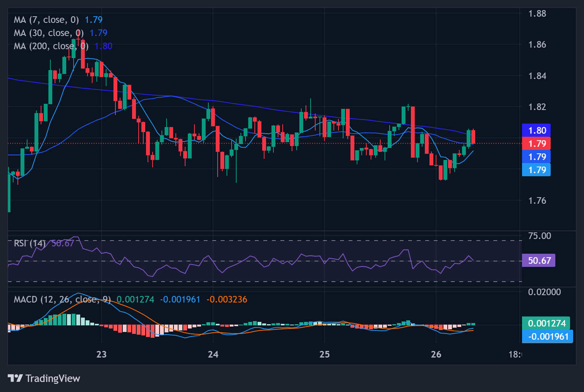
Task: Click date label 25 on time axis
Action: [x=325, y=354]
